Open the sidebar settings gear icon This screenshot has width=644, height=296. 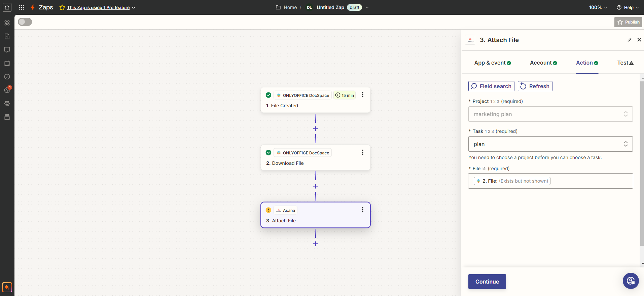tap(7, 104)
